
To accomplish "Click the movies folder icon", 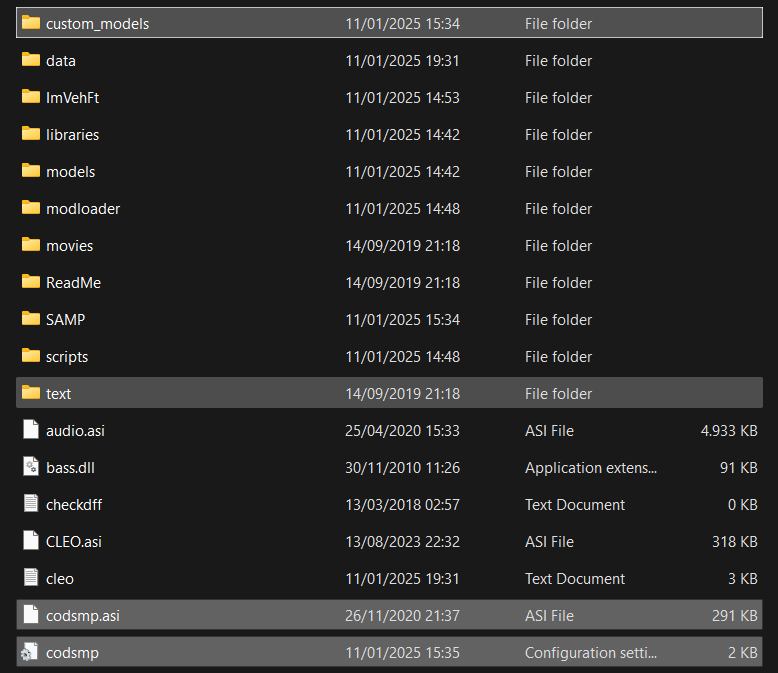I will (31, 245).
